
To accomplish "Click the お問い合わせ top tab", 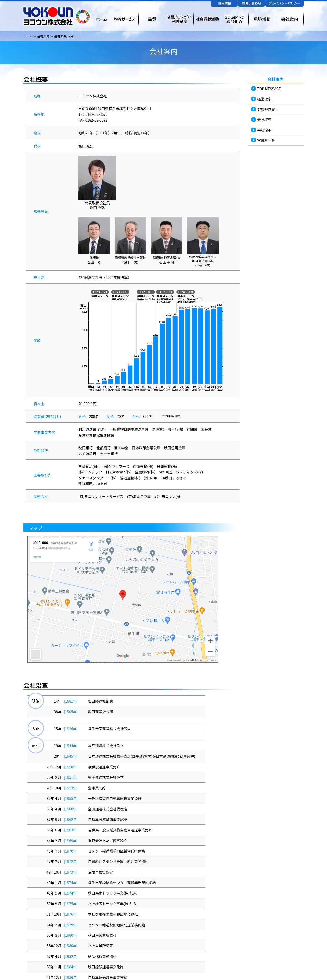I will click(252, 3).
